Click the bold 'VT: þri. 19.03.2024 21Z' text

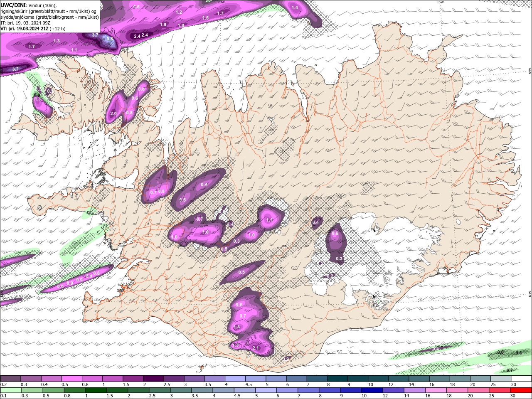click(24, 29)
